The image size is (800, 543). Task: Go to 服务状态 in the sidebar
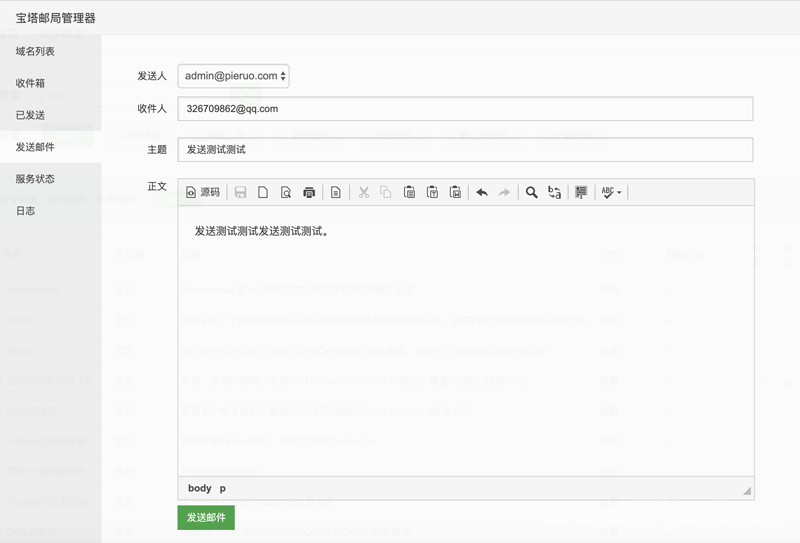(x=35, y=179)
